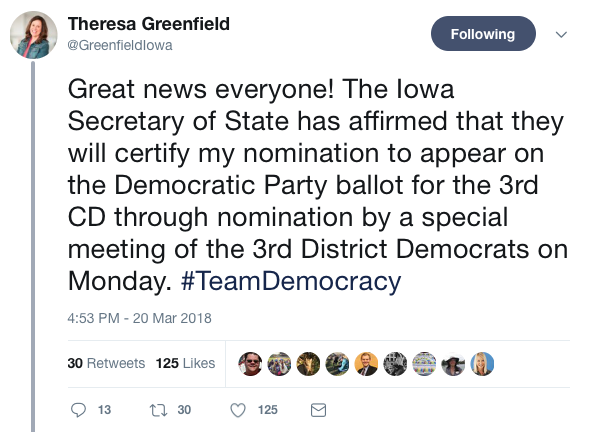
Task: Click the liker avatar wearing a hat
Action: pos(453,364)
